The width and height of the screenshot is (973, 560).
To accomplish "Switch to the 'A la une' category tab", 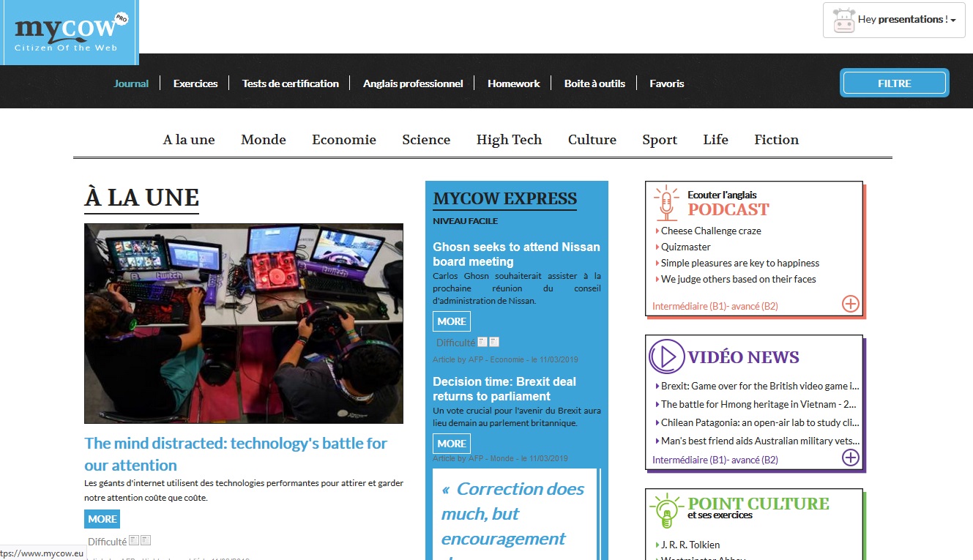I will pyautogui.click(x=189, y=140).
